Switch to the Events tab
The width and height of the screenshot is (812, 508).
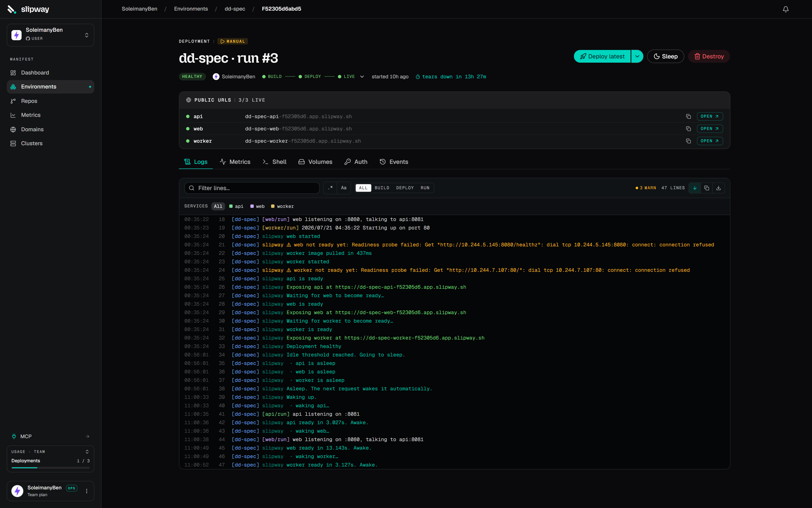(394, 162)
